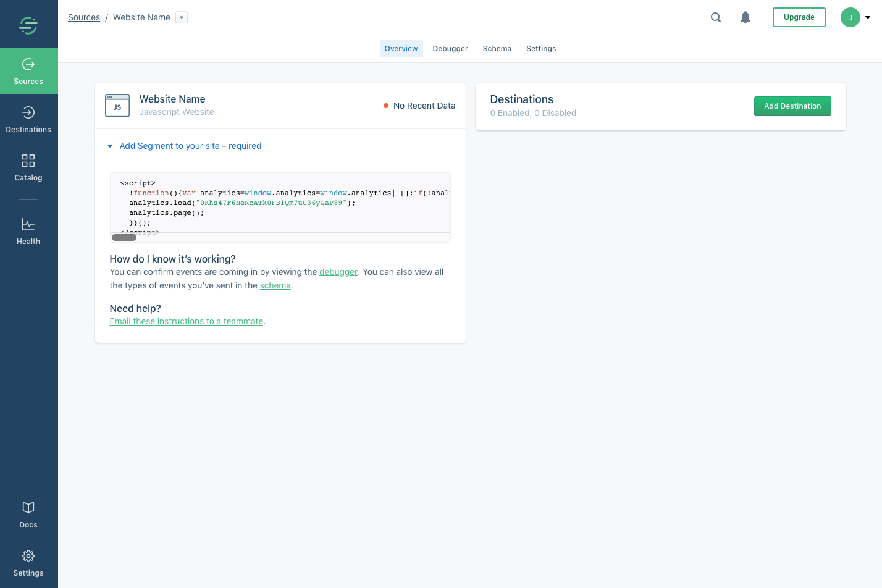Screen dimensions: 882x588
Task: Click the analytics.load line in the snippet
Action: (x=242, y=203)
